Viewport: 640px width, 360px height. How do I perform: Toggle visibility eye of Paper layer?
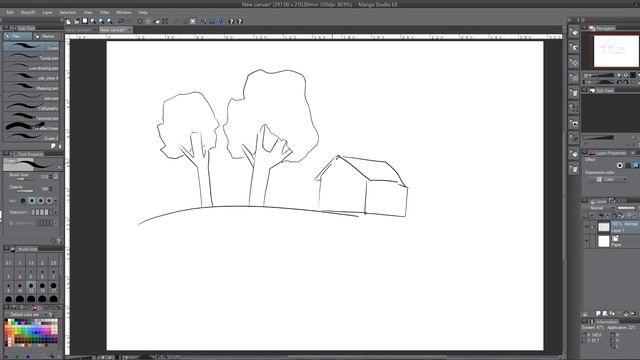coord(587,242)
